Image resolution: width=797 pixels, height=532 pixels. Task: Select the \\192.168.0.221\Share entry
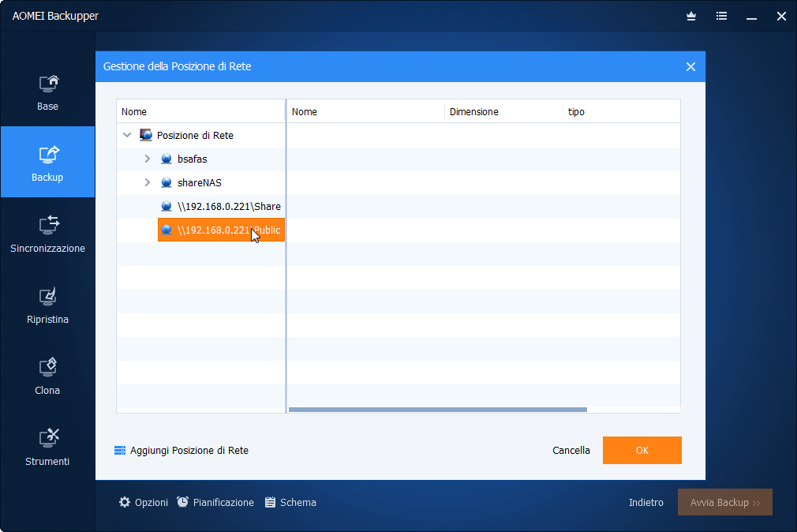[x=229, y=207]
